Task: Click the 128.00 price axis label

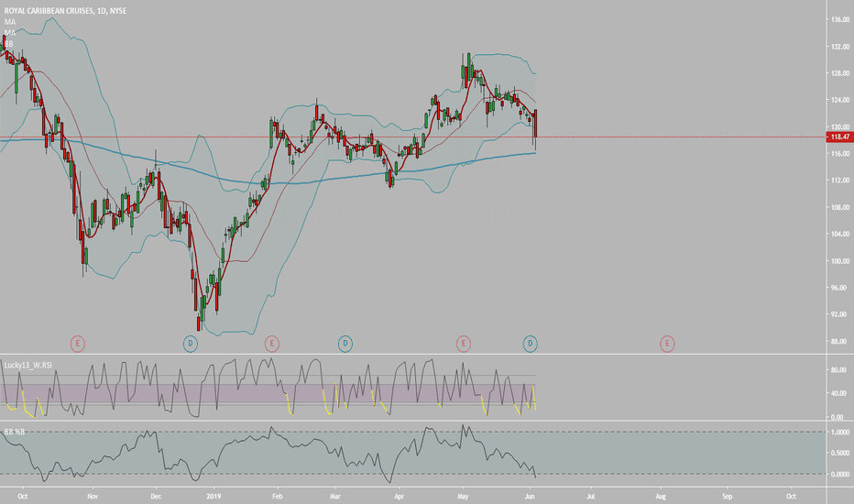Action: [840, 73]
